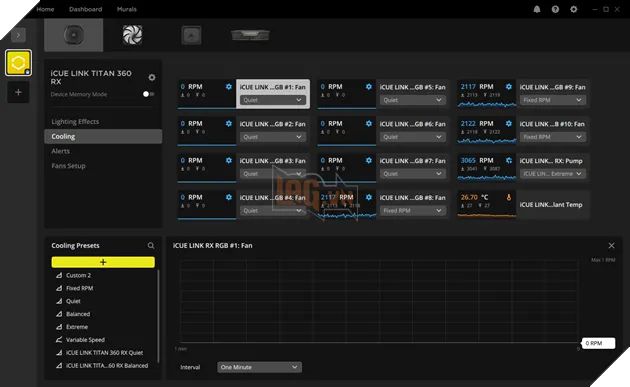Open Extreme preset dropdown for RX Pump
This screenshot has width=630, height=387.
pos(552,174)
